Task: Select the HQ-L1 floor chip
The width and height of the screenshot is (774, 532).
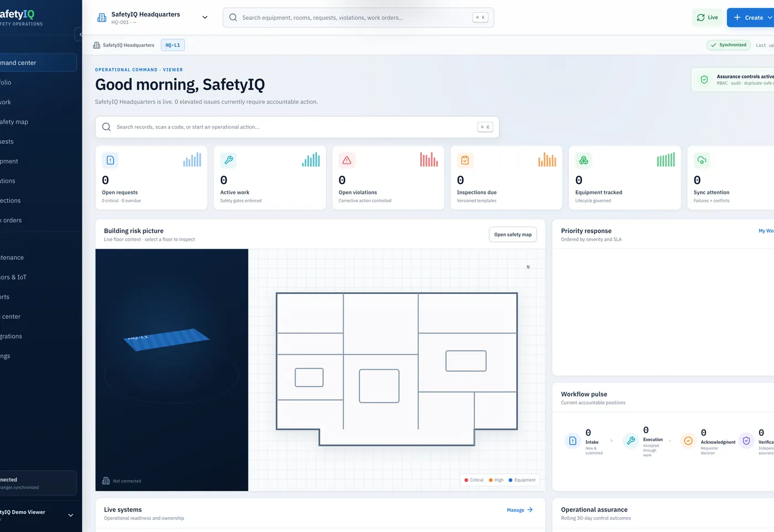Action: coord(173,45)
